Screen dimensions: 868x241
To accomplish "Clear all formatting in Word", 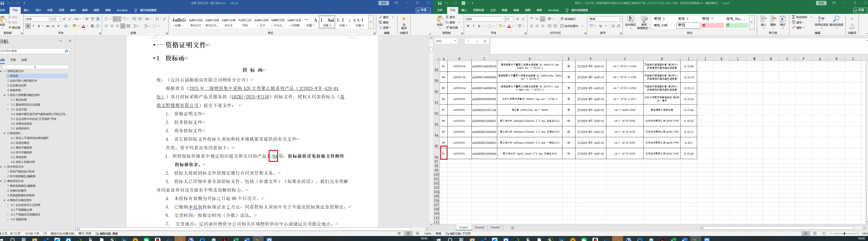I will pos(87,19).
